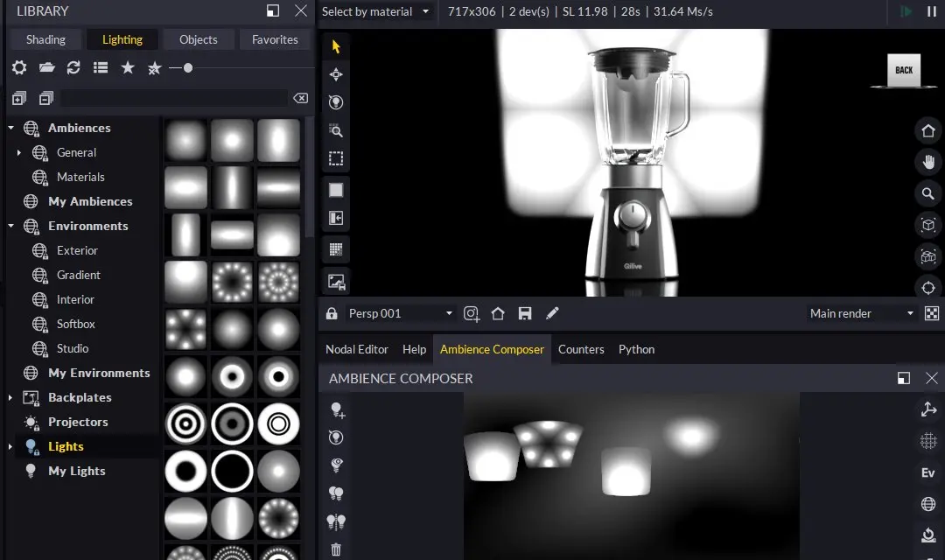Enable the favorites star filter in the Library
The image size is (945, 560).
pyautogui.click(x=127, y=67)
